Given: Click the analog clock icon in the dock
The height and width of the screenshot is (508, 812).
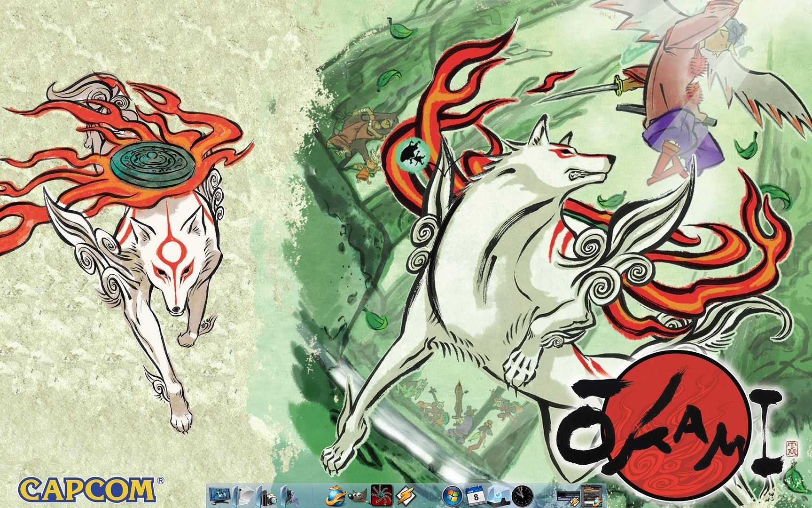Looking at the screenshot, I should point(522,495).
